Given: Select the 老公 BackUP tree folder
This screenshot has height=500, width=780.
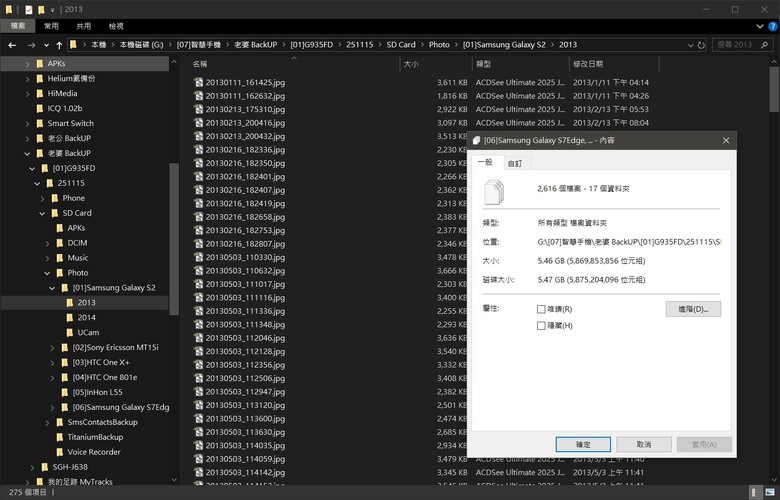Looking at the screenshot, I should (69, 138).
